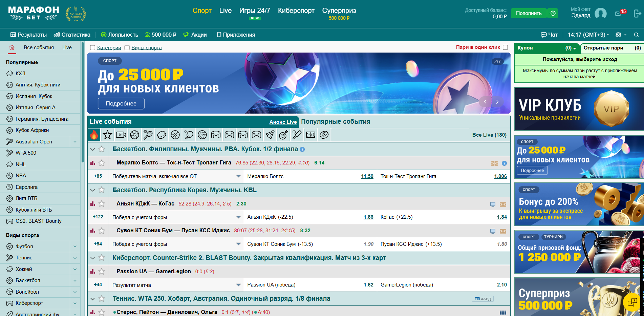Toggle Пари в один клик checkbox
The height and width of the screenshot is (316, 644).
click(505, 47)
